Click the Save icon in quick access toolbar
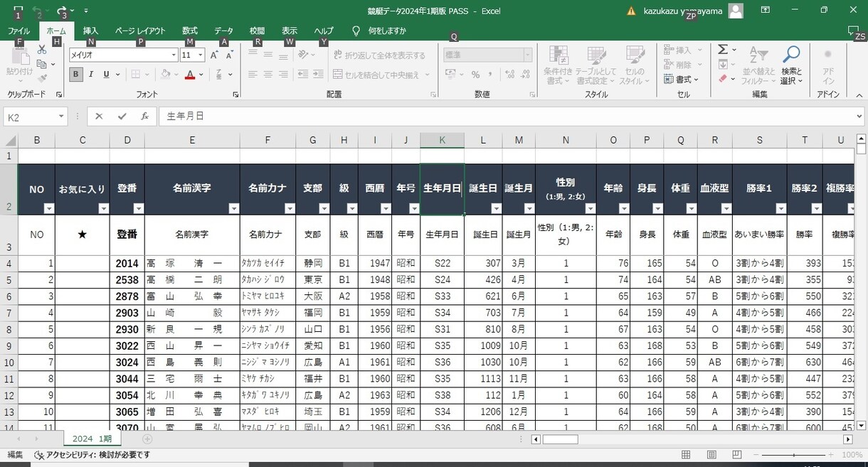Screen dimensions: 868x467 pos(18,11)
